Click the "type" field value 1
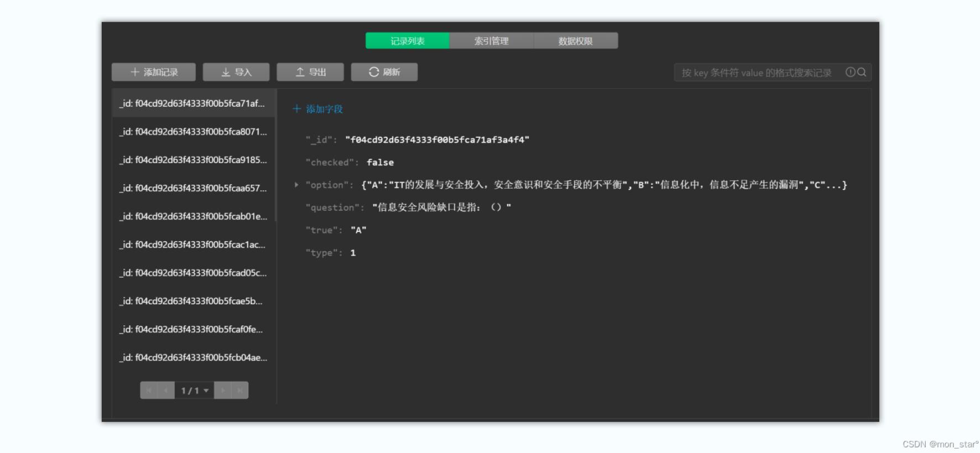This screenshot has width=980, height=453. (353, 253)
